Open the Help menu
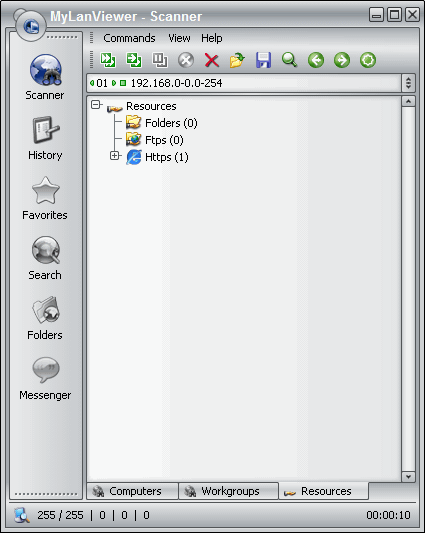This screenshot has height=533, width=425. pyautogui.click(x=211, y=38)
